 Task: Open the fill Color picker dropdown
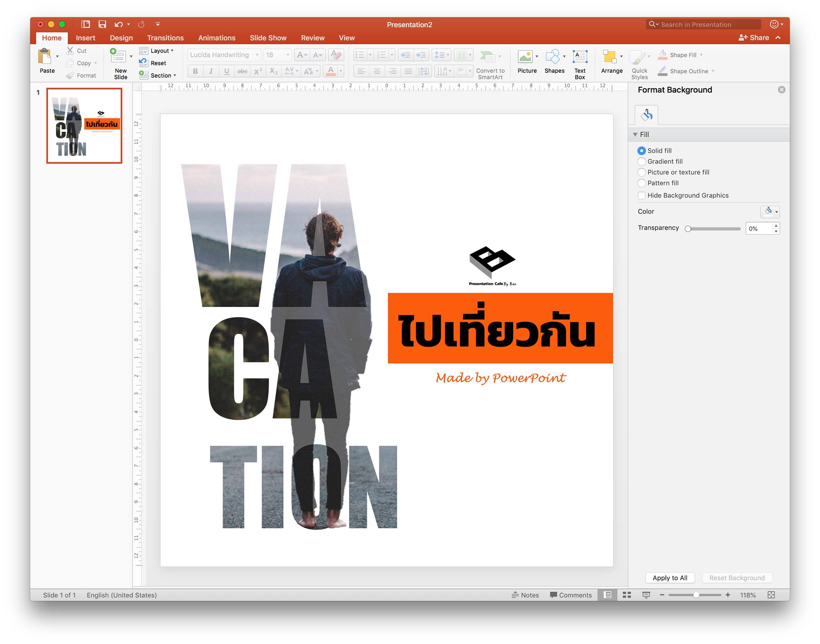[x=770, y=211]
